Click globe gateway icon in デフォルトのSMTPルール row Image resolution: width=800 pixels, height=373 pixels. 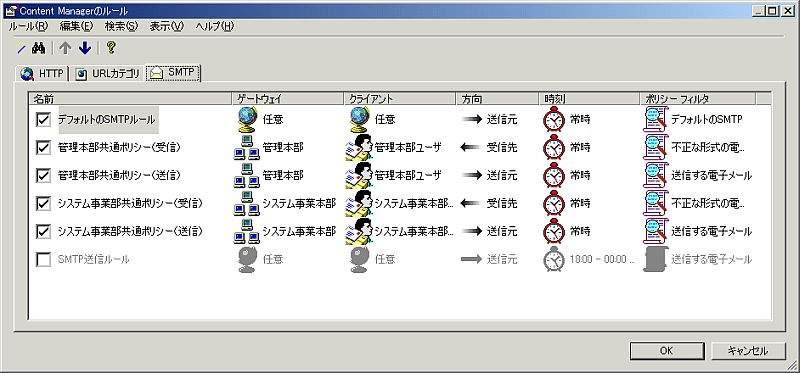[x=247, y=120]
